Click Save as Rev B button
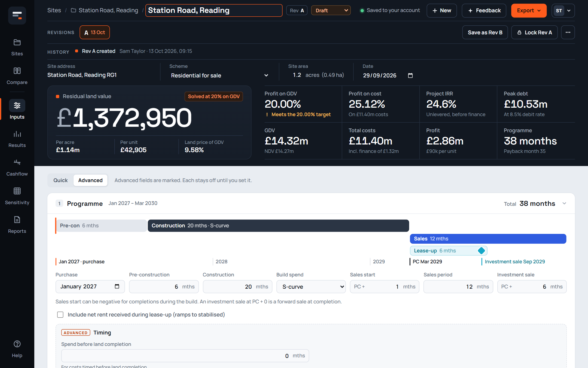The width and height of the screenshot is (588, 368). [x=485, y=32]
